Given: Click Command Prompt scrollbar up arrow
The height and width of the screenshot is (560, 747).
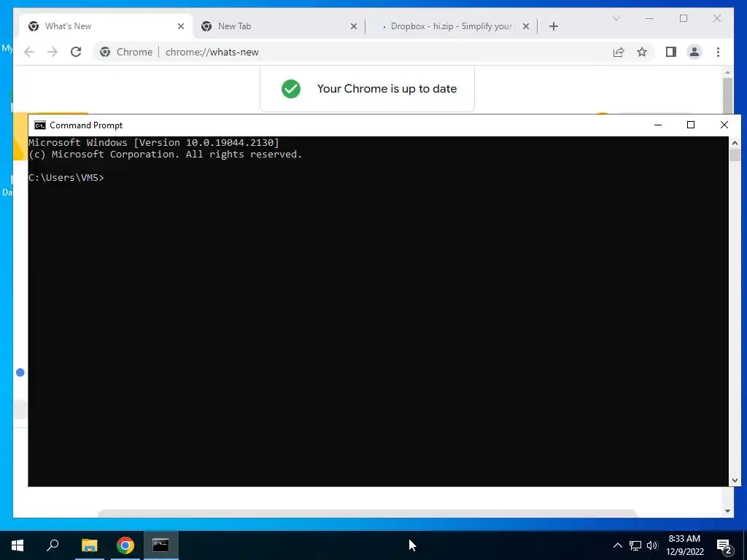Looking at the screenshot, I should [x=735, y=143].
